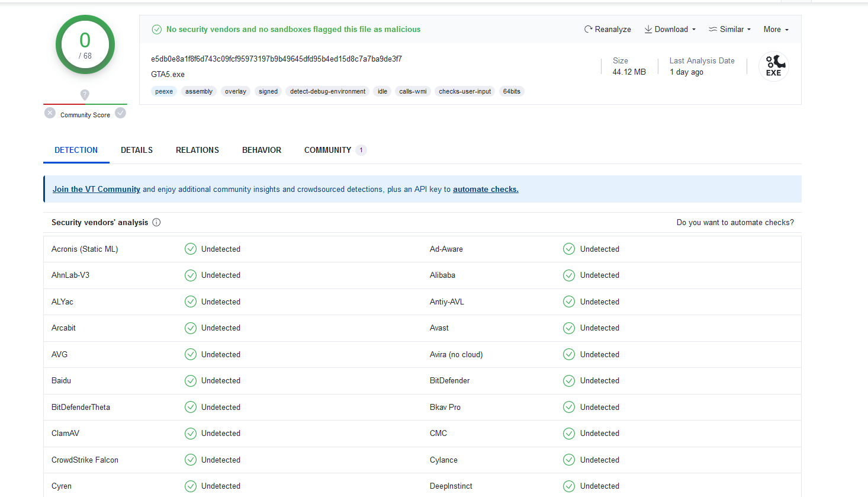Downvote the community score with the thumbs-down
Screen dimensions: 868x497
coord(50,112)
